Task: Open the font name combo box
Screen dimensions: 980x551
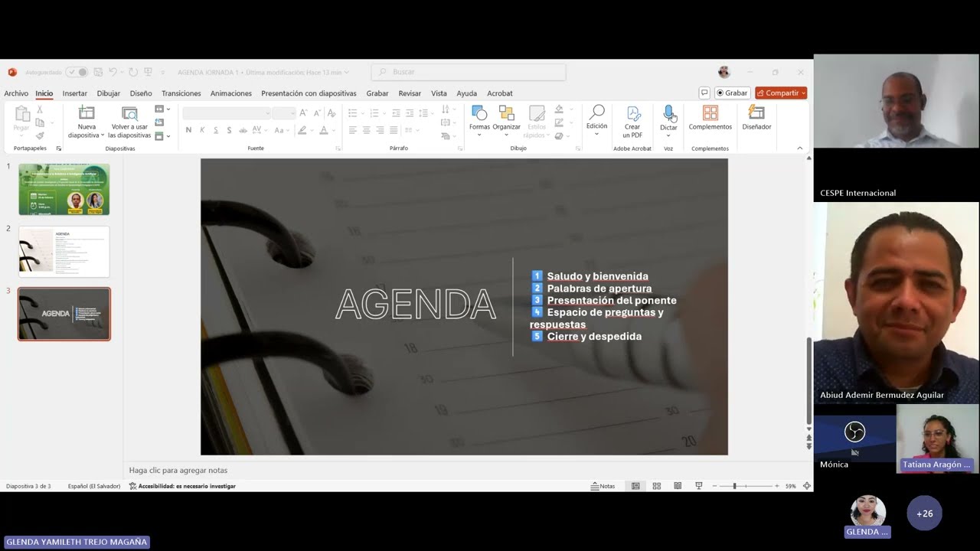Action: click(x=227, y=113)
